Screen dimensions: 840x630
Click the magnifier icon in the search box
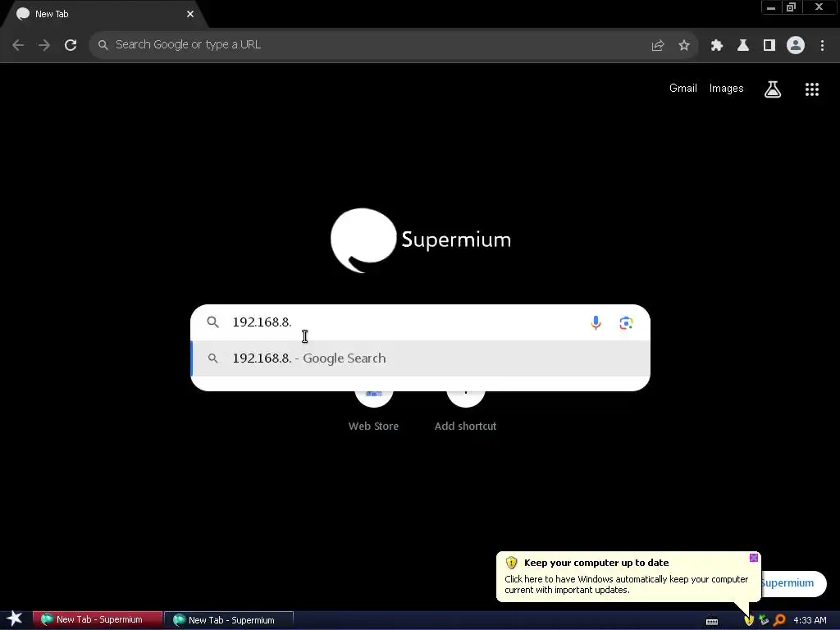(x=212, y=322)
